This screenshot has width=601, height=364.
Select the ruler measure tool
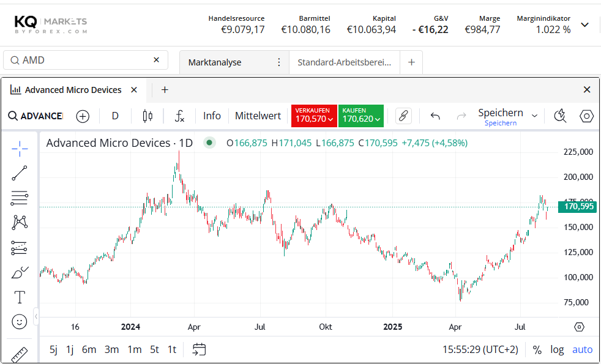coord(20,355)
